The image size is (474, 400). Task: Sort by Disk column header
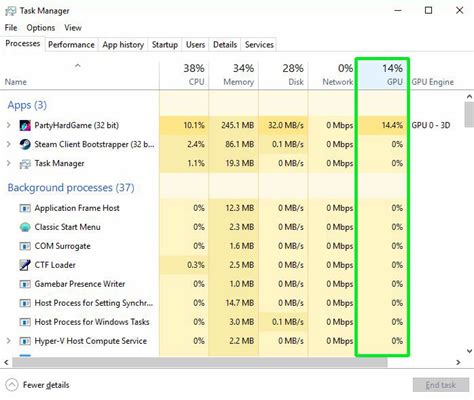pos(283,75)
